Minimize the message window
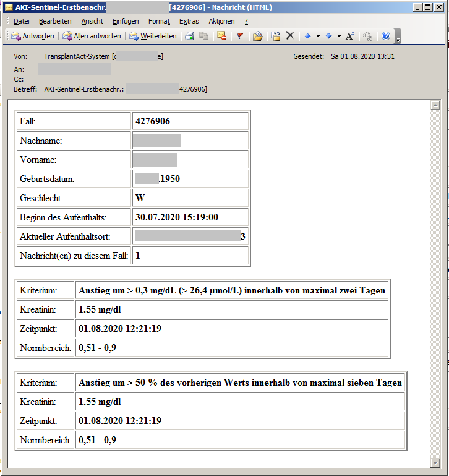 click(x=418, y=7)
